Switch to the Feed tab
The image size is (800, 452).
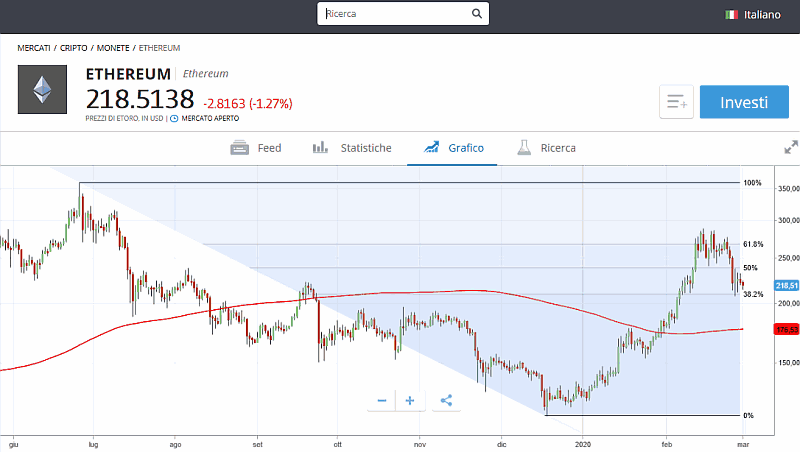coord(256,148)
